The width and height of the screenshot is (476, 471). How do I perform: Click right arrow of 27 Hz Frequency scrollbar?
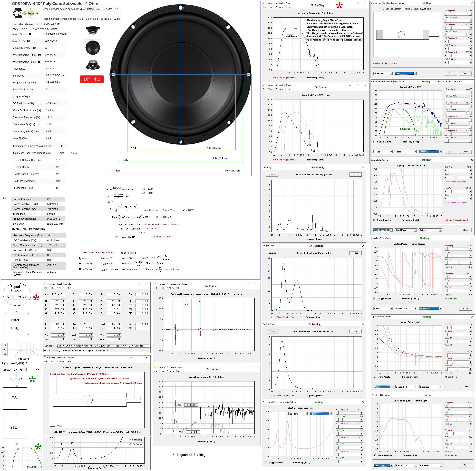click(470, 249)
